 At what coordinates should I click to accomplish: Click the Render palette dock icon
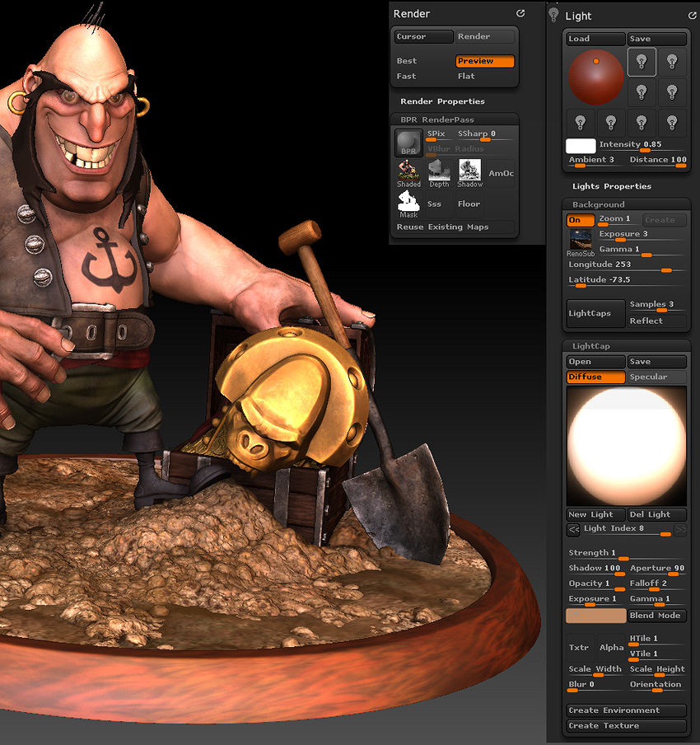[x=520, y=13]
